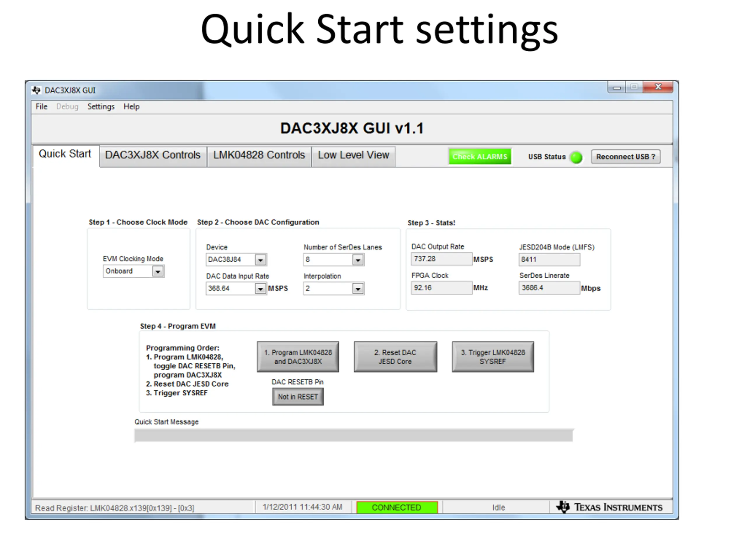Click the 'Step 1 - Choose Clock Mode' label
The image size is (747, 560).
tap(138, 222)
